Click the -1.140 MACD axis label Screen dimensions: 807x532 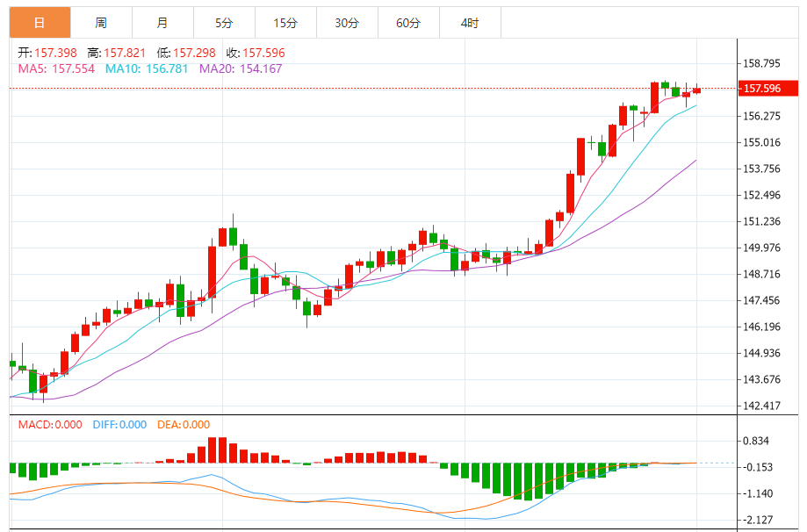click(758, 494)
